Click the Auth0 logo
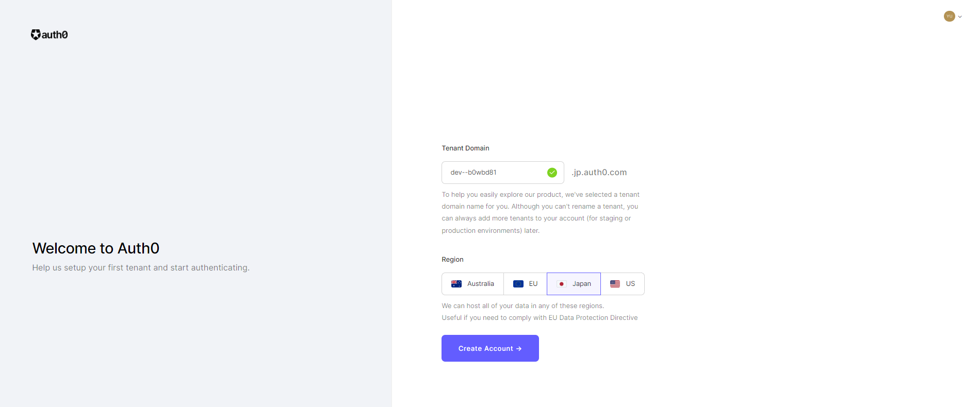The width and height of the screenshot is (980, 407). (50, 35)
